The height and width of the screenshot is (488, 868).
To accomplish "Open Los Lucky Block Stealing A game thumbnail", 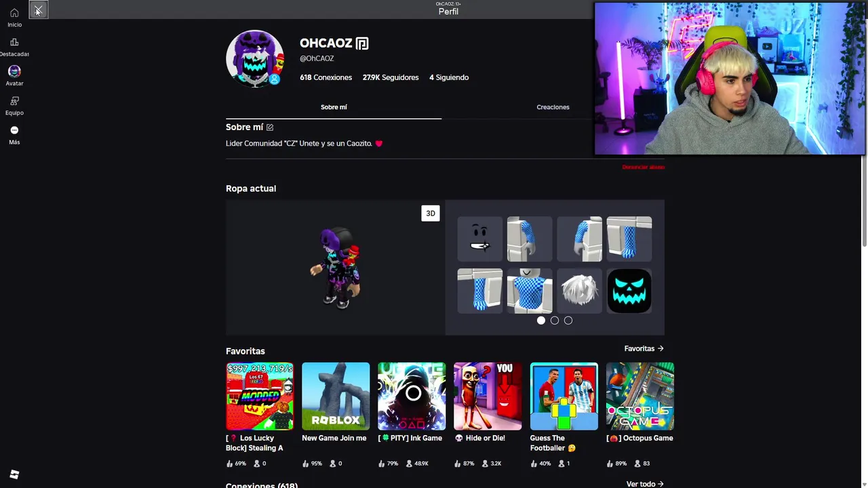I will pyautogui.click(x=260, y=396).
